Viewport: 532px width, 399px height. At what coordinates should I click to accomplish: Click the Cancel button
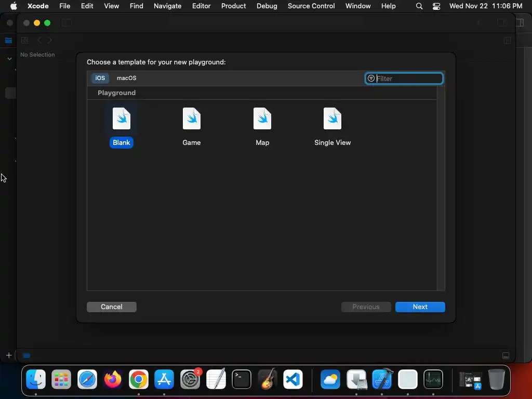point(112,307)
